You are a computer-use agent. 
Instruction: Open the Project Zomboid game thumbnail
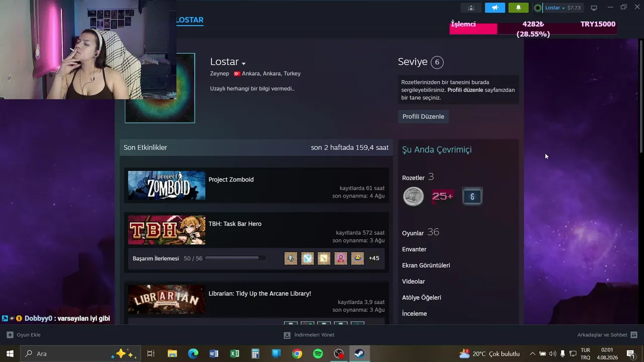click(167, 186)
